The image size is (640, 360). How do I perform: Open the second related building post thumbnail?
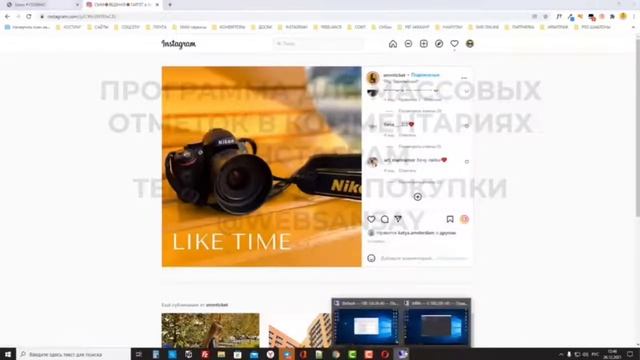click(x=300, y=331)
